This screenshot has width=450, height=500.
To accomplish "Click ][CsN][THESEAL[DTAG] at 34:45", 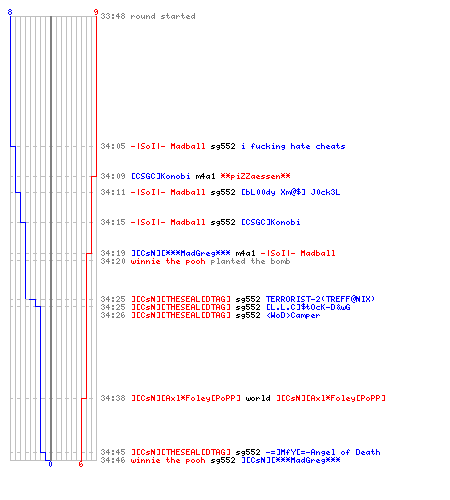I will [x=181, y=452].
